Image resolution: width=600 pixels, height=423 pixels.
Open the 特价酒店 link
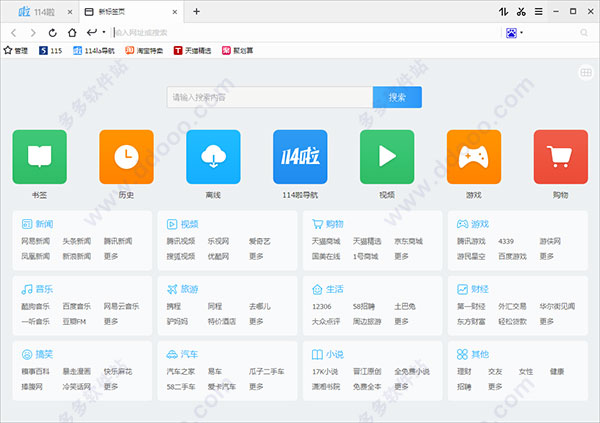click(222, 321)
